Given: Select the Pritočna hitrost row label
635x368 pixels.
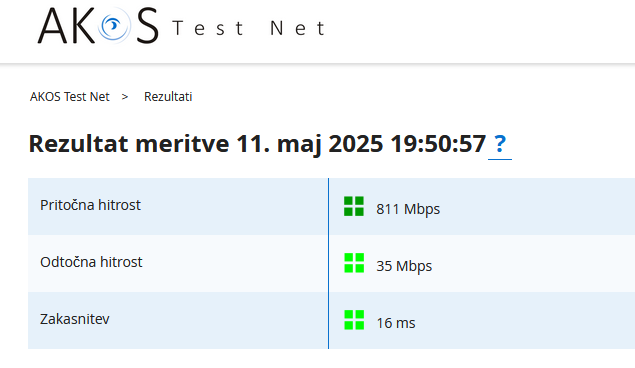Looking at the screenshot, I should pos(90,205).
